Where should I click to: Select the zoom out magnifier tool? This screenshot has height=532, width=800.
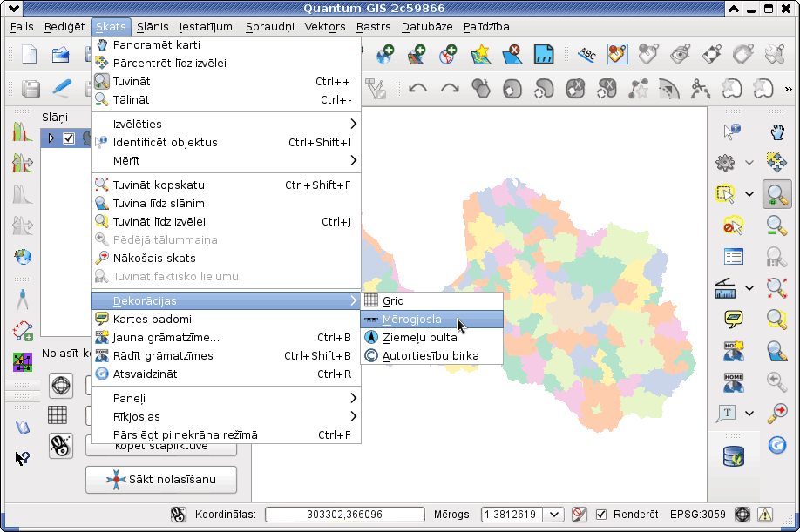(x=777, y=226)
